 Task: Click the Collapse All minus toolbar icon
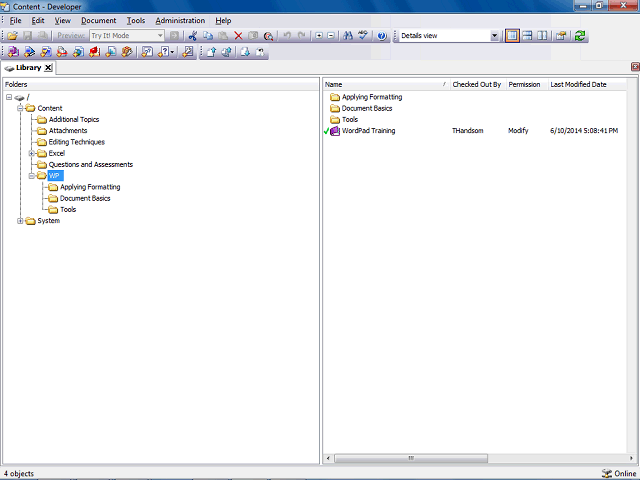(331, 36)
